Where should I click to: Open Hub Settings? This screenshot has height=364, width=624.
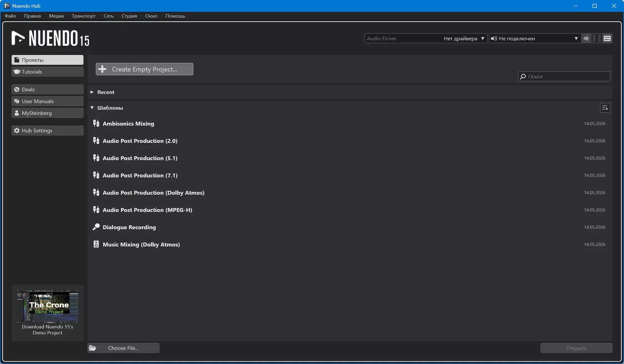click(48, 131)
